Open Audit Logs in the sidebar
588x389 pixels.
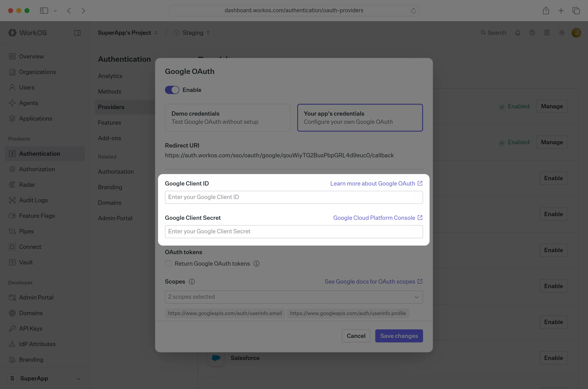(45, 200)
